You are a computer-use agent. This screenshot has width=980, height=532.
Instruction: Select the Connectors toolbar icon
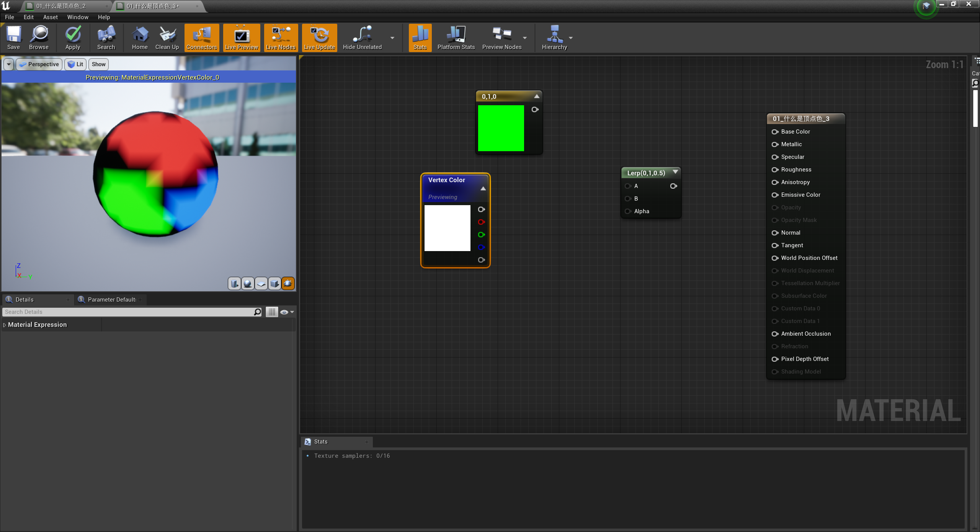[x=201, y=37]
